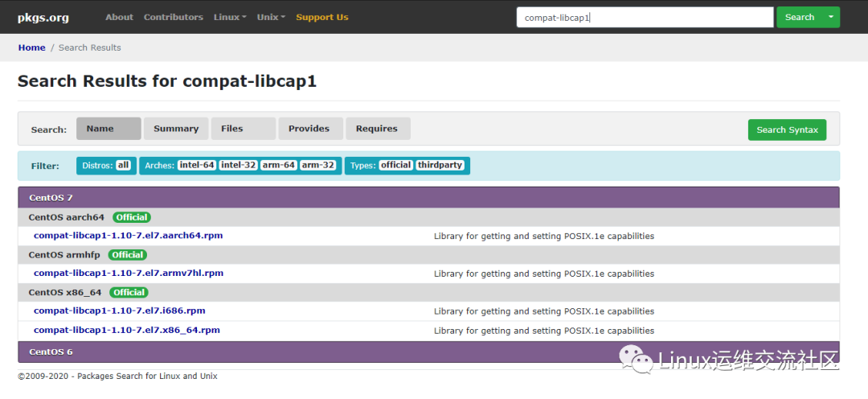Select the Files search tab

(244, 129)
